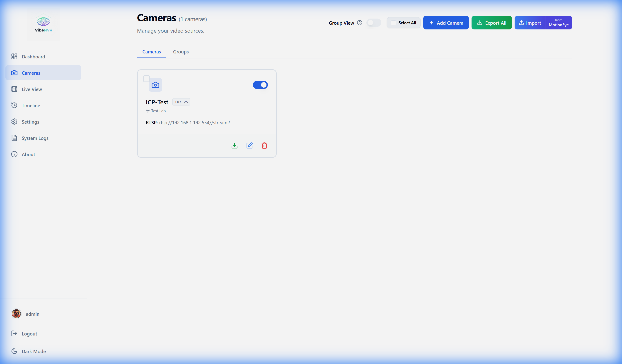Viewport: 622px width, 364px height.
Task: Toggle the Group View switch
Action: coord(374,23)
